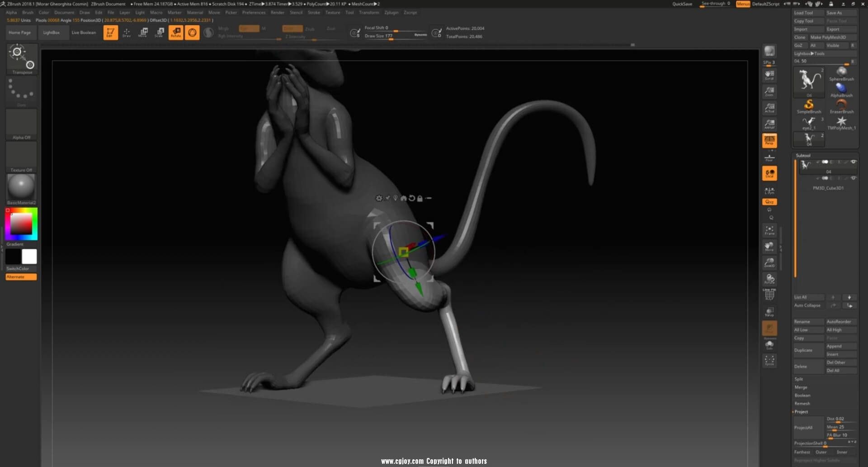Image resolution: width=868 pixels, height=467 pixels.
Task: Click the gizmo customize gear icon
Action: tap(379, 198)
